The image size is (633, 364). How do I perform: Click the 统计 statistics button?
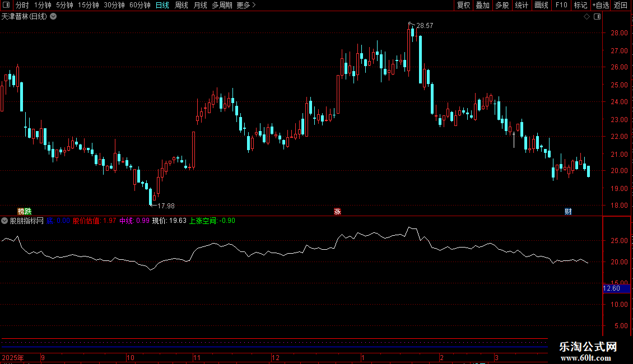tap(522, 5)
